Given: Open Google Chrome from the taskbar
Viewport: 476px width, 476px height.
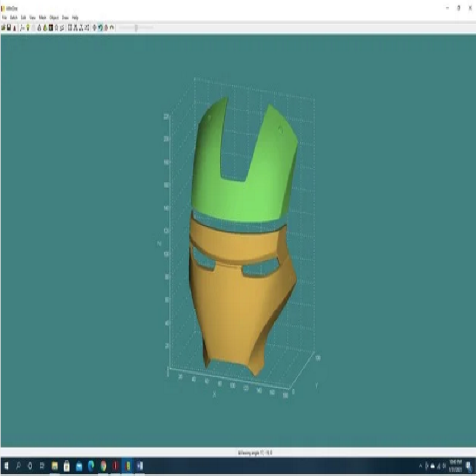Looking at the screenshot, I should [x=104, y=465].
